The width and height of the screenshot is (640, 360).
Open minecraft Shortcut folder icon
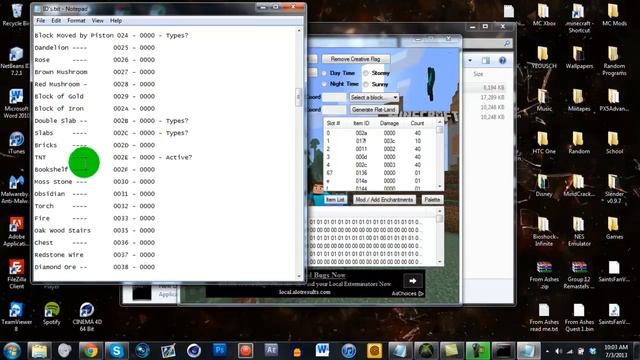pyautogui.click(x=579, y=18)
